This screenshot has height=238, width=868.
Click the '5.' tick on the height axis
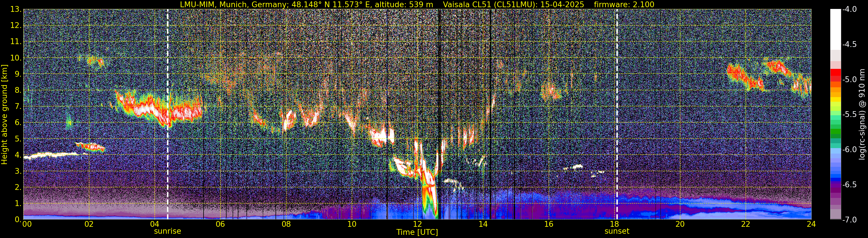[18, 139]
